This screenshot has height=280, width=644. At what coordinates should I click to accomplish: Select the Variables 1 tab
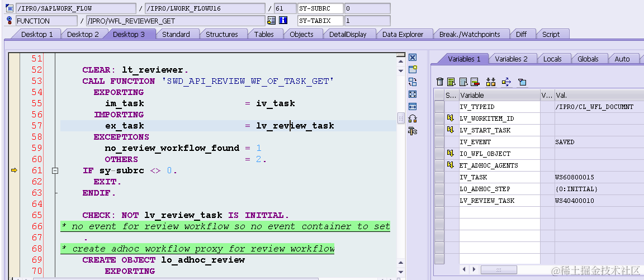464,59
